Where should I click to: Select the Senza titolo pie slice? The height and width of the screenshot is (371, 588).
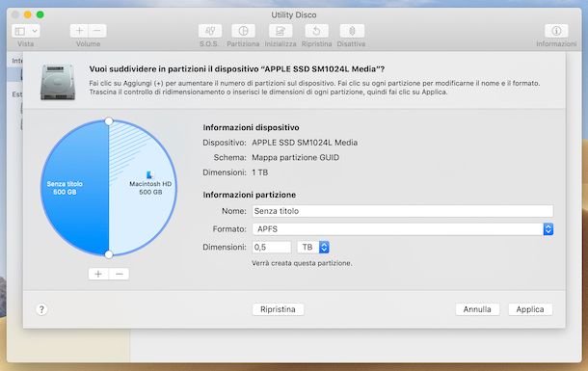pyautogui.click(x=75, y=187)
